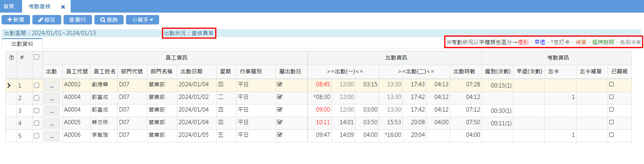The height and width of the screenshot is (164, 644).
Task: Click the 查詢 magnifier search button
Action: (x=109, y=20)
